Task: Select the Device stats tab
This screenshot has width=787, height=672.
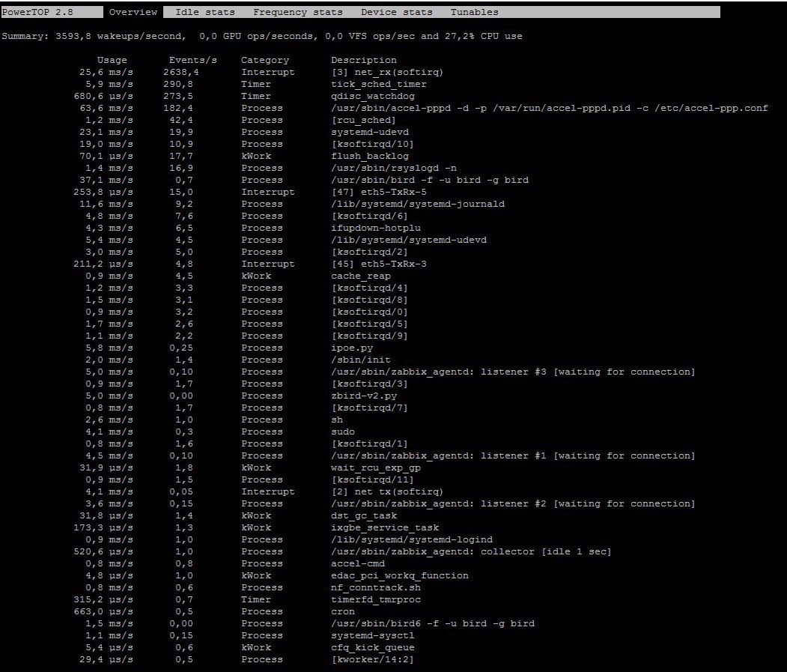Action: (x=397, y=12)
